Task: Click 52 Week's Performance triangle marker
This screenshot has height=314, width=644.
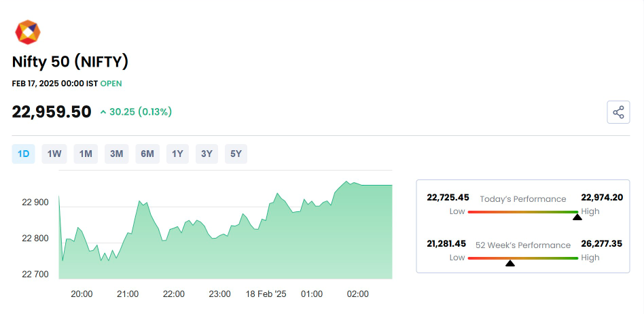Action: [510, 262]
